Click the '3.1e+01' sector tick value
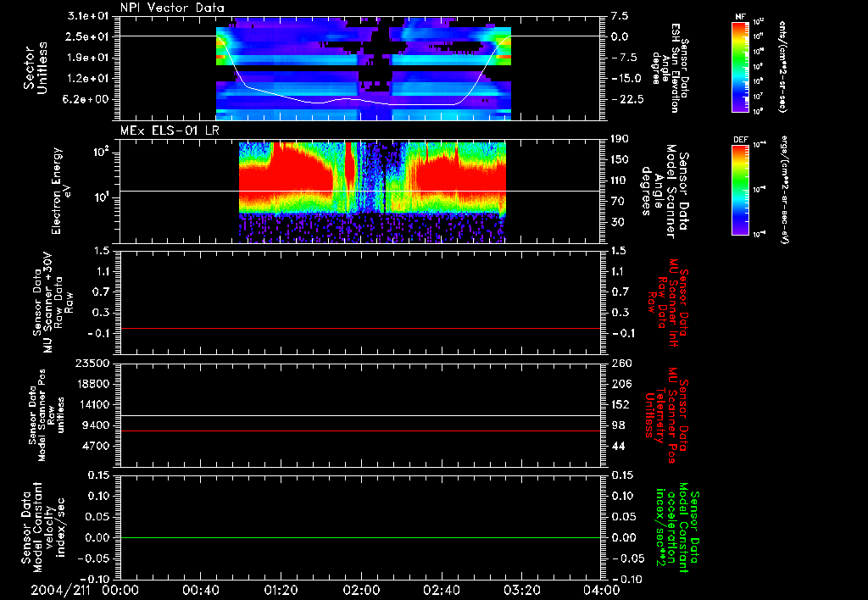868x600 pixels. 88,16
